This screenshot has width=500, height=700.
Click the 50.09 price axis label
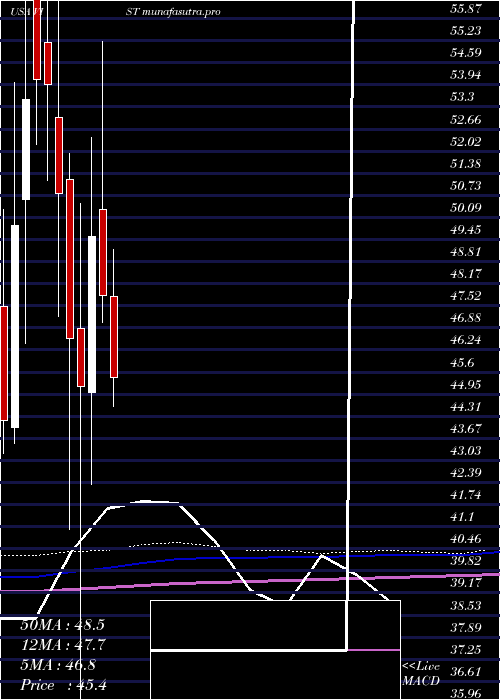[x=466, y=208]
